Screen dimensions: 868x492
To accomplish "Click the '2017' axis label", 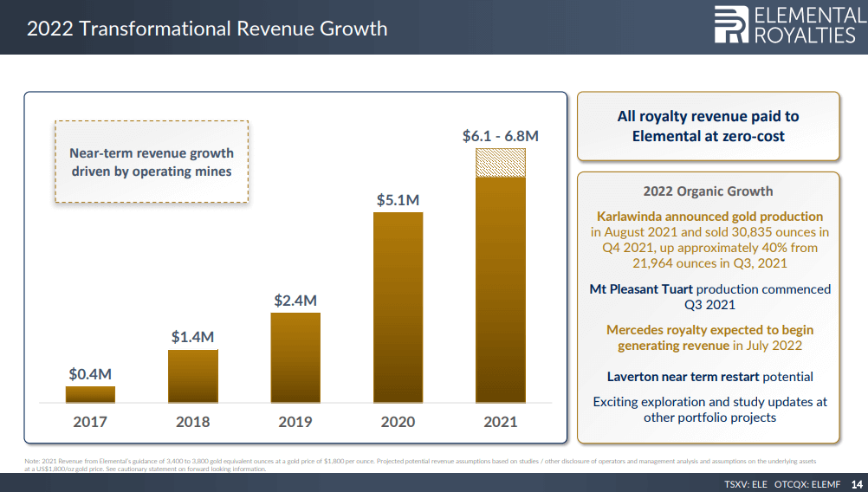I will [90, 422].
